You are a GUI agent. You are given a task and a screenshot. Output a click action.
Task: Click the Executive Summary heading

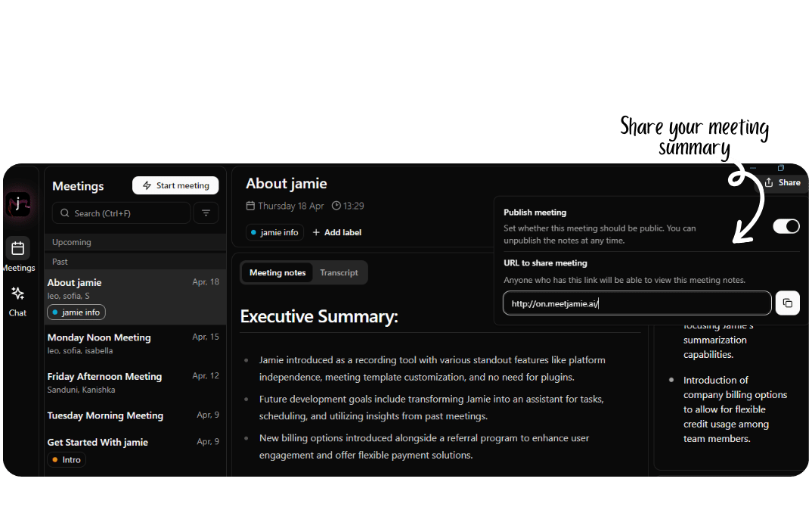click(x=319, y=316)
